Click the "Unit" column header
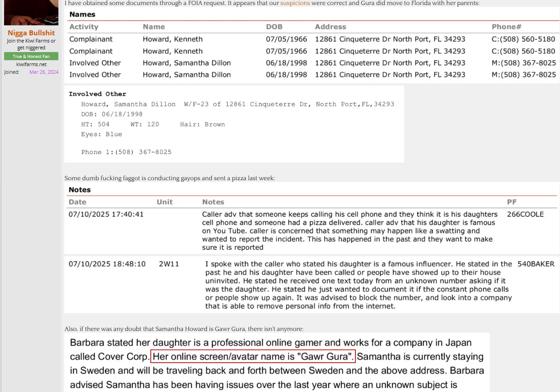 click(x=165, y=202)
